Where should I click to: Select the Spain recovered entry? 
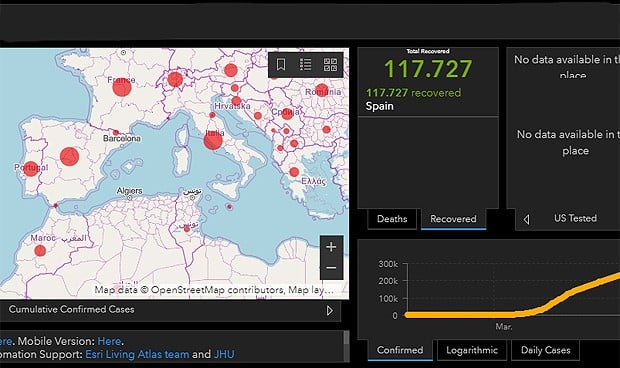pos(428,99)
